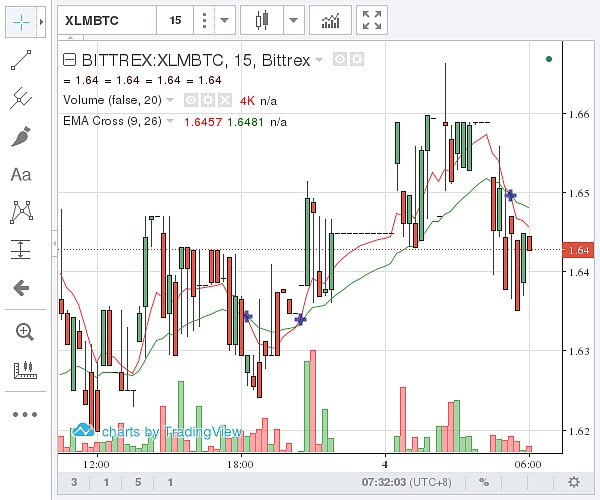600x500 pixels.
Task: Remove the Volume indicator
Action: tap(225, 100)
